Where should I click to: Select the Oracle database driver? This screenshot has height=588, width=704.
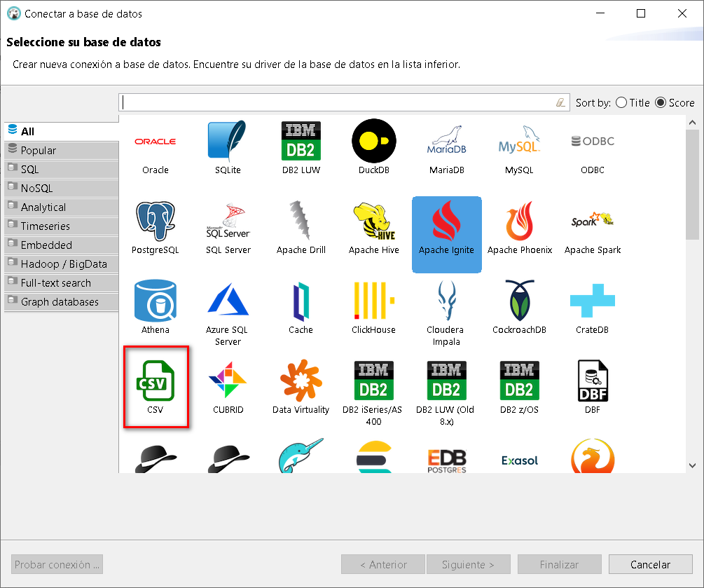click(x=156, y=147)
